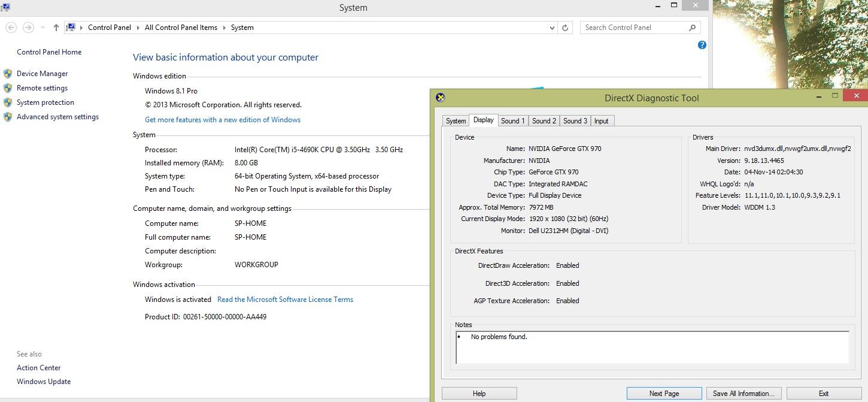Open the blue help question mark icon
Screen dimensions: 868x402
click(702, 45)
